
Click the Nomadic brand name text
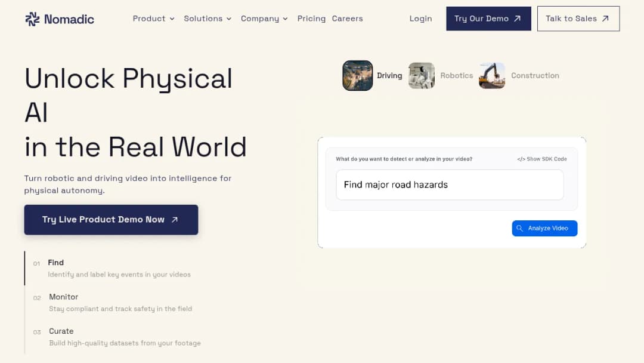69,19
